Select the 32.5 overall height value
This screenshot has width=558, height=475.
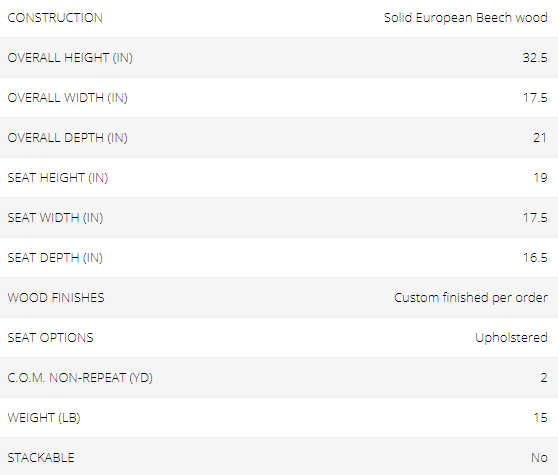coord(535,58)
